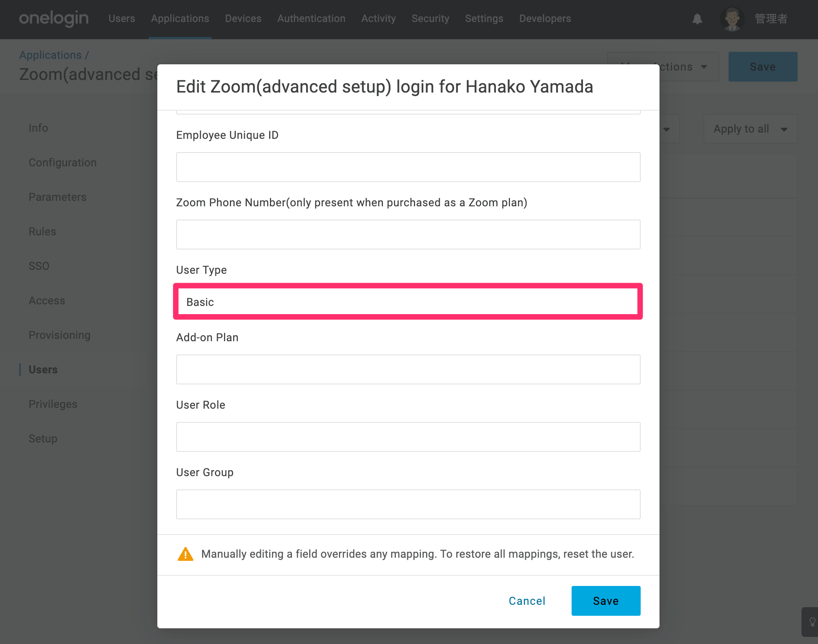Click the Zoom Phone Number label

pos(352,202)
